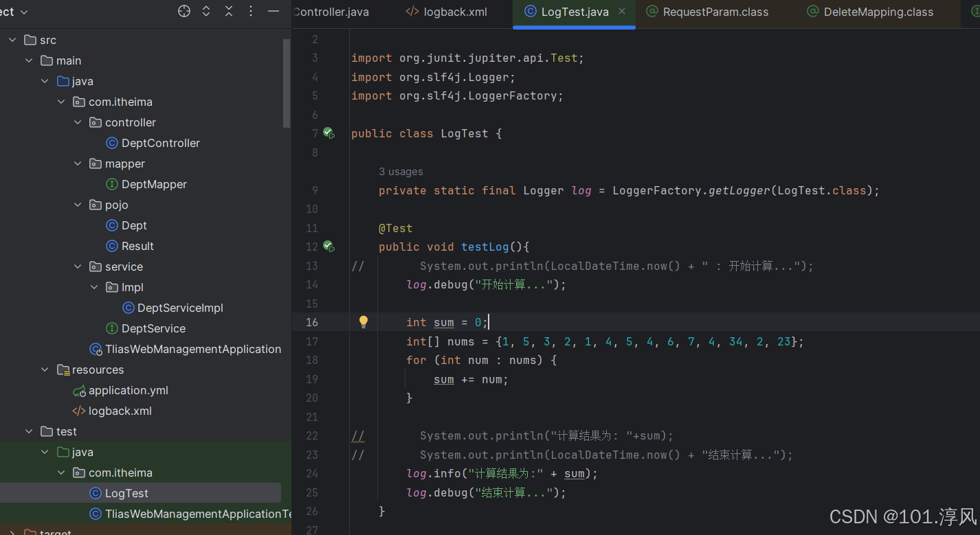Run LogTest class via gutter run icon
This screenshot has height=535, width=980.
pyautogui.click(x=328, y=133)
